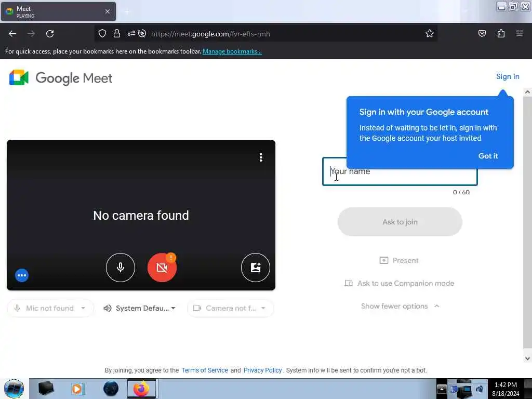
Task: Open Firefox from the taskbar
Action: [141, 389]
